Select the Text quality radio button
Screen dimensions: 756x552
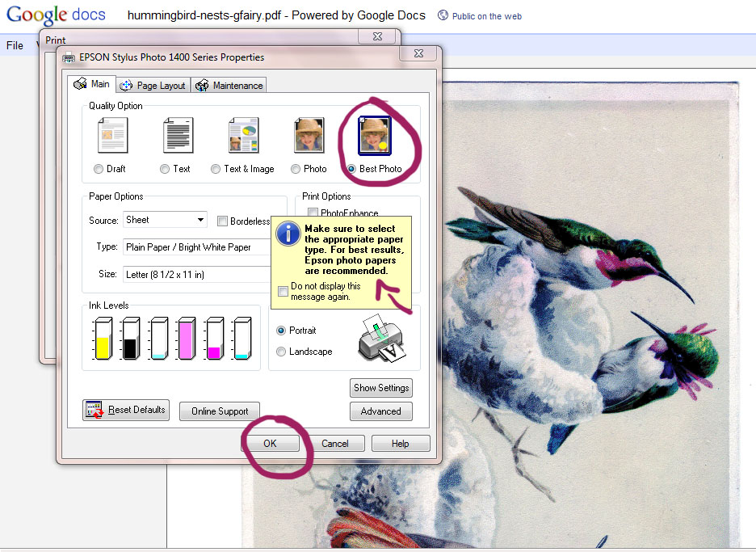165,169
